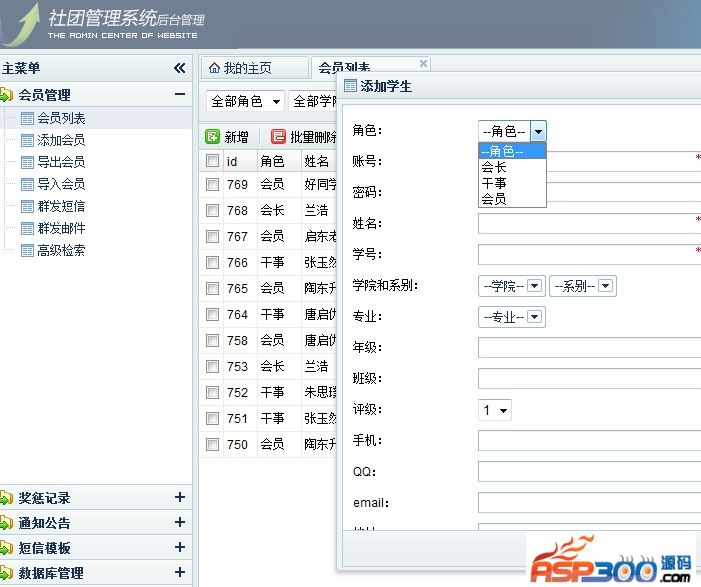This screenshot has height=587, width=701.
Task: Collapse the 会员管理 section
Action: [180, 94]
